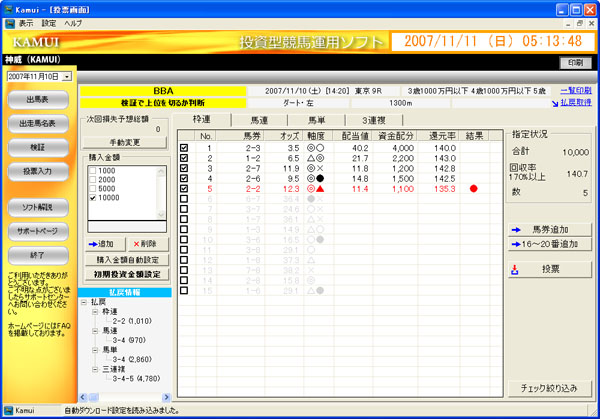
Task: Open the 設定 menu
Action: (x=49, y=21)
